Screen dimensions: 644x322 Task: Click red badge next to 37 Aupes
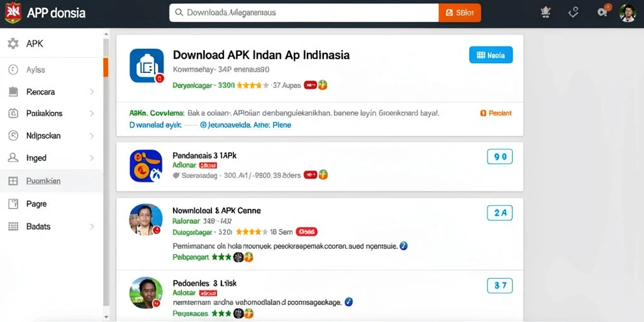[311, 86]
